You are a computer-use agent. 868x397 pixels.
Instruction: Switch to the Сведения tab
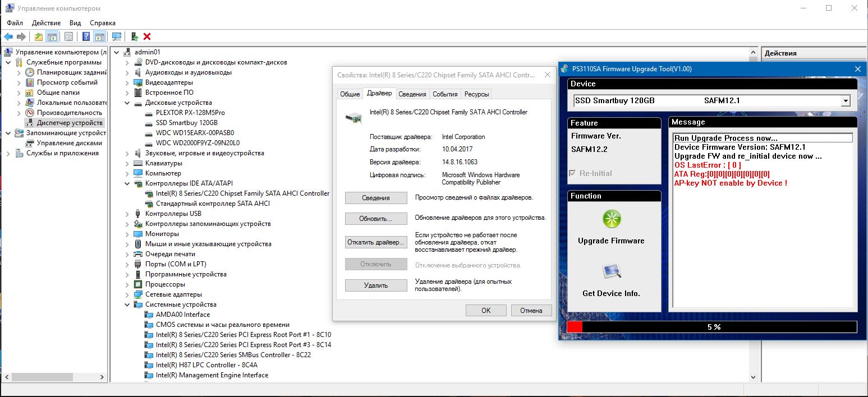(412, 94)
